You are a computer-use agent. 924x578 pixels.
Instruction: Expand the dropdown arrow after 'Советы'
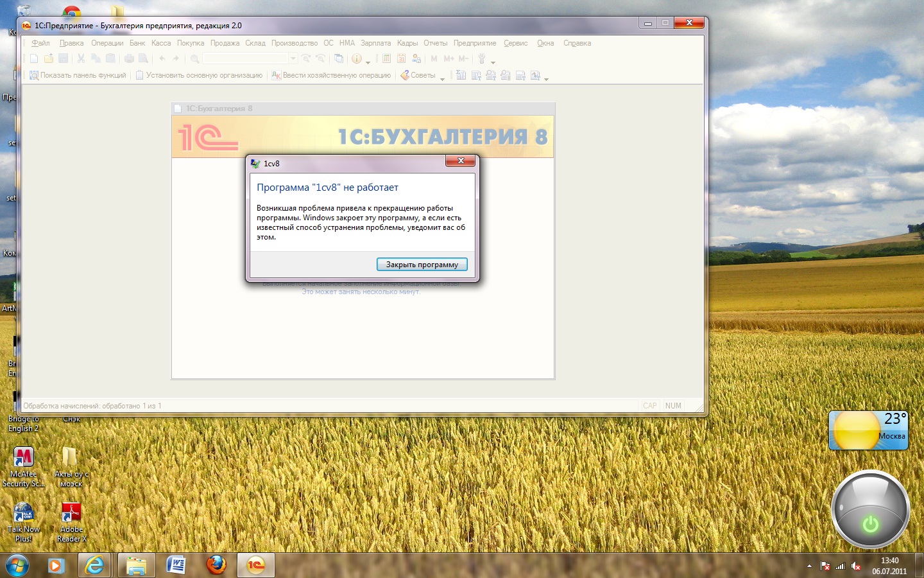tap(442, 78)
